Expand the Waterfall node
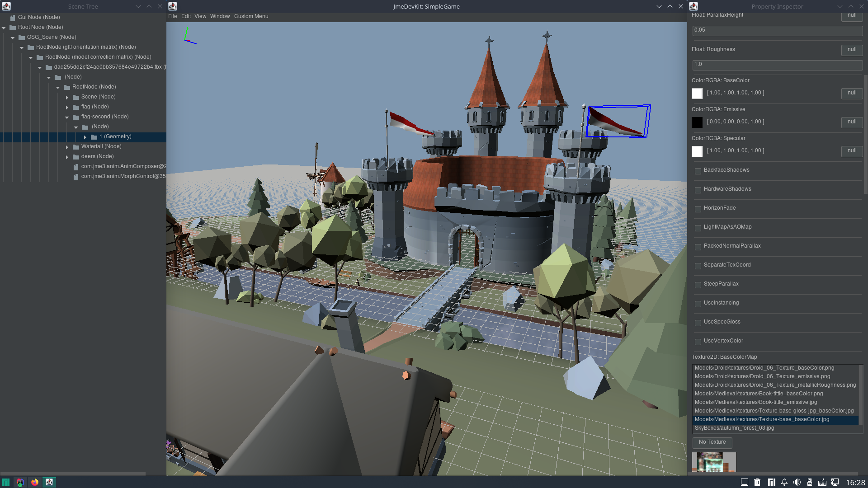This screenshot has height=488, width=868. [x=67, y=147]
